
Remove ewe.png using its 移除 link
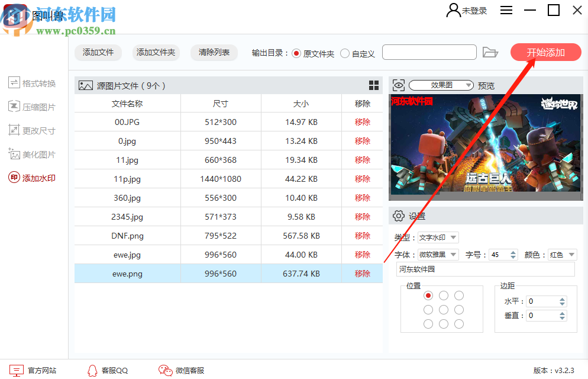click(x=361, y=274)
